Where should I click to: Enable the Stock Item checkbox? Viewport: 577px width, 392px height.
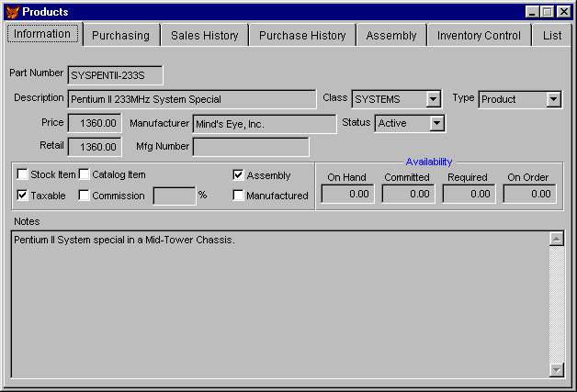pos(23,174)
